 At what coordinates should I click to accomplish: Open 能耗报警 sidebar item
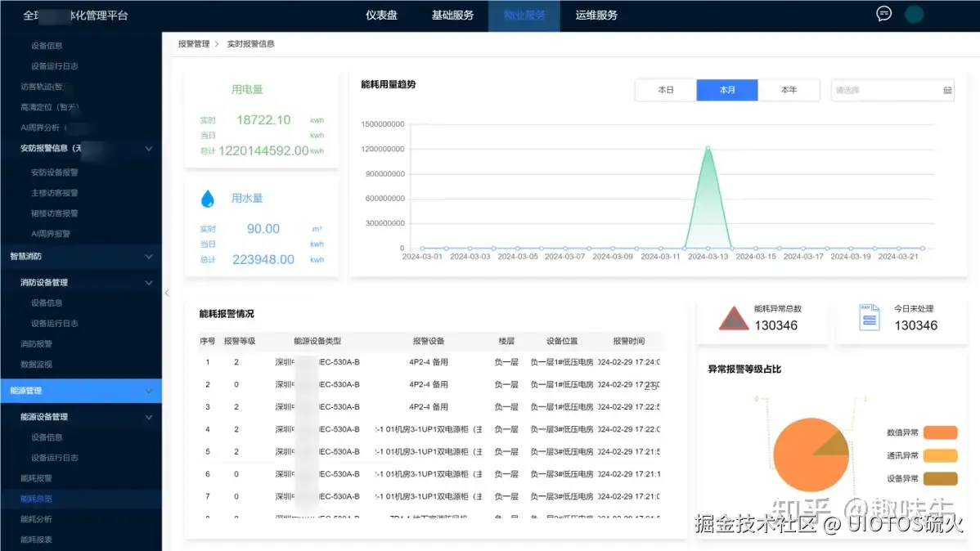(36, 478)
